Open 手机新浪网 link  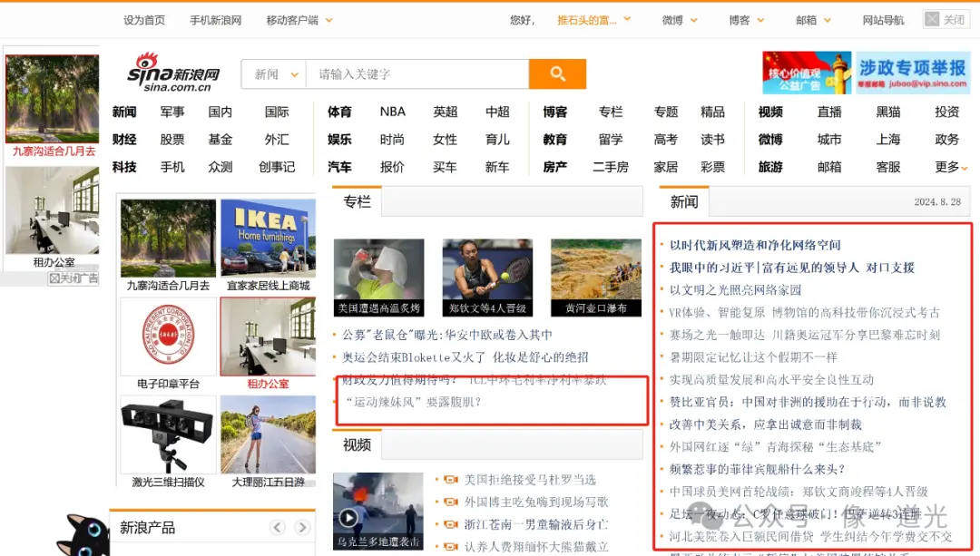click(x=216, y=20)
